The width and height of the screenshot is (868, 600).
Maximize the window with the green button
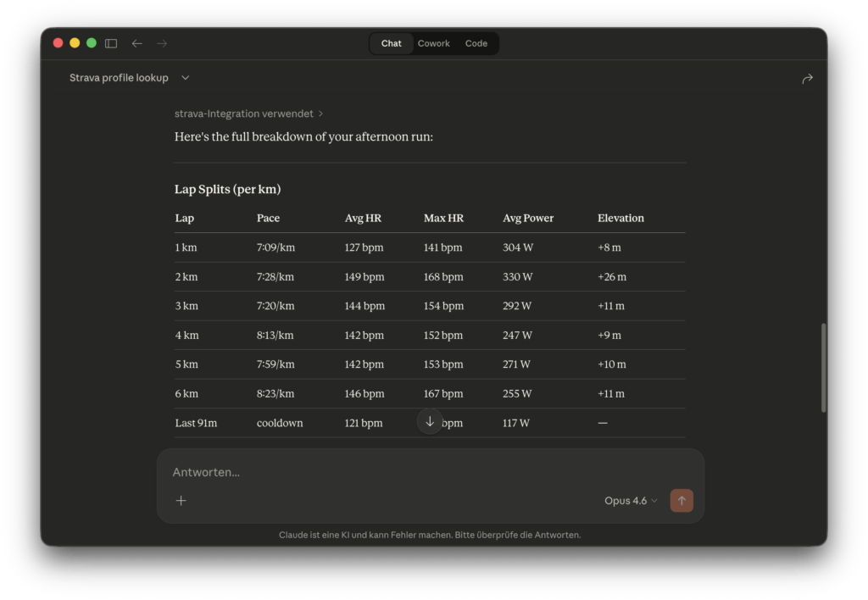[x=92, y=43]
